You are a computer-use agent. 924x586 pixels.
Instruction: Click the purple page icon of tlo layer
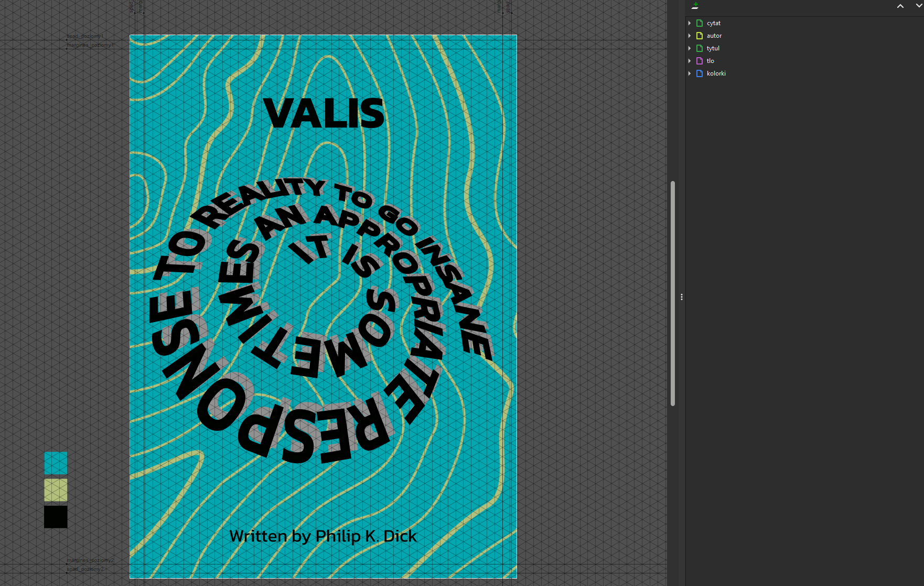pyautogui.click(x=699, y=61)
